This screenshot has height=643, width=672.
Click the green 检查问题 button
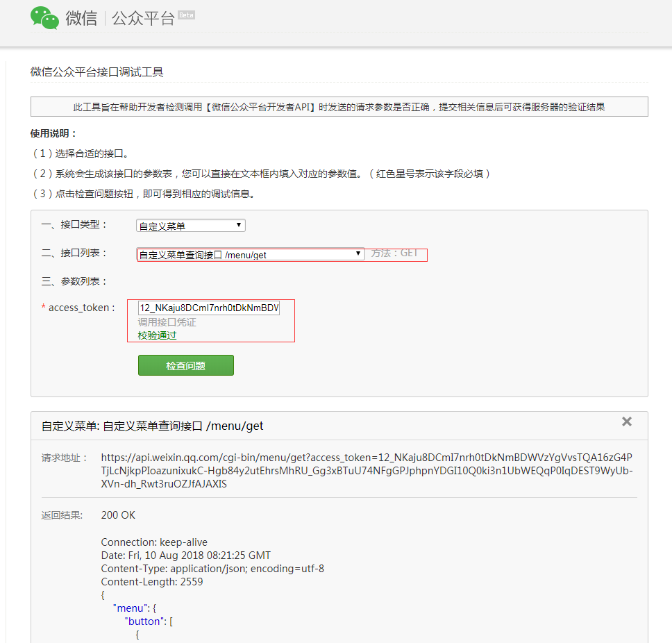point(186,365)
